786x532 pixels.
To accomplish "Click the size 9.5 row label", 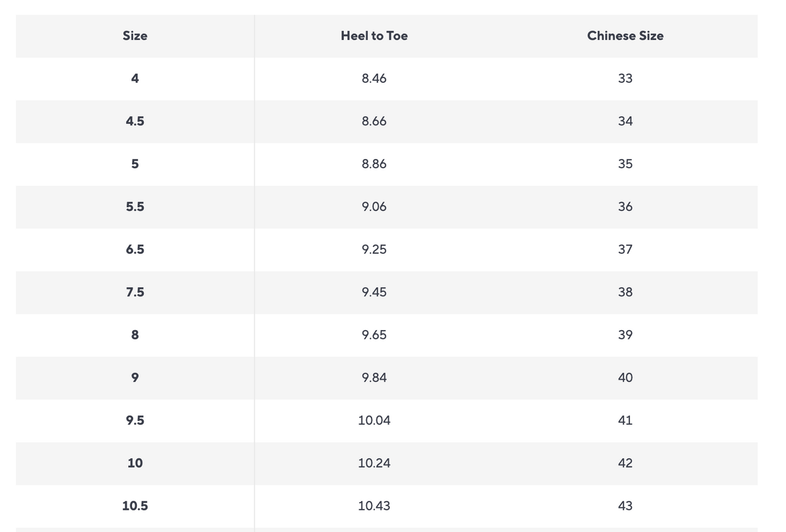I will (x=135, y=420).
